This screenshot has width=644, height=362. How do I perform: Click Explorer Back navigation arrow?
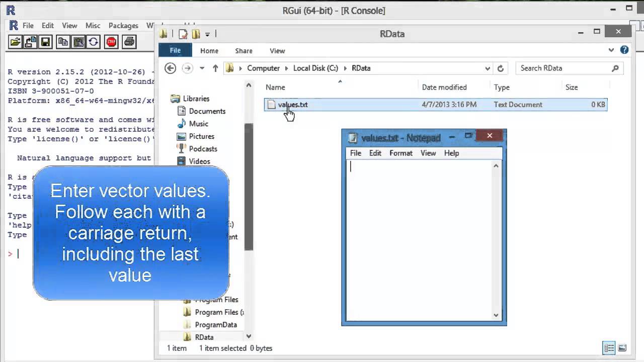tap(171, 68)
